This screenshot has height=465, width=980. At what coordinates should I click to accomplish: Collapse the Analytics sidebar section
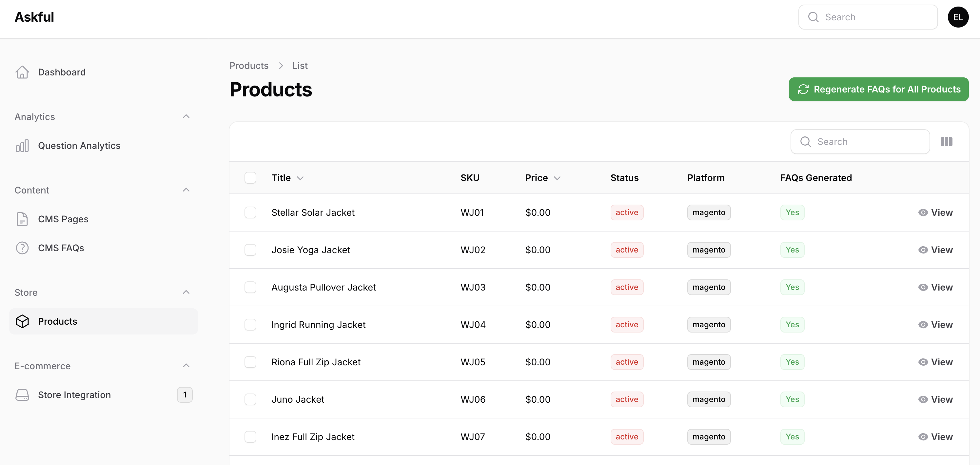(x=186, y=116)
